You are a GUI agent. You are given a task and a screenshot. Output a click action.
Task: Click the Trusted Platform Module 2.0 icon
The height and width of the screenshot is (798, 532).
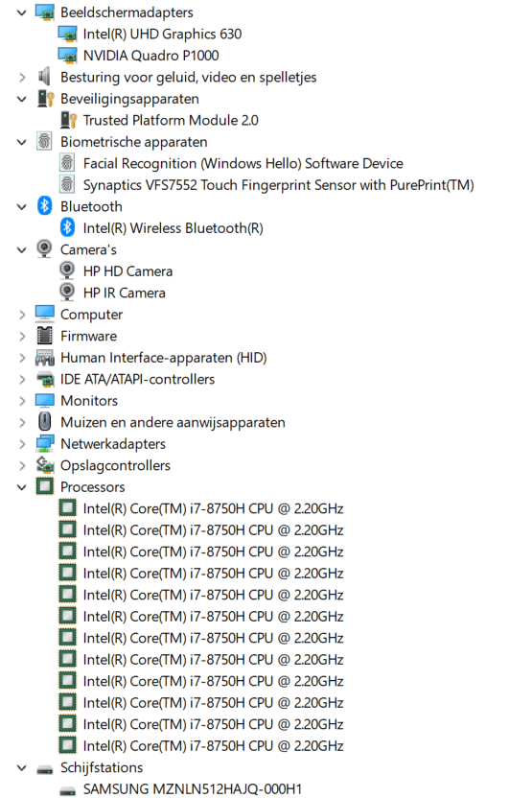click(x=68, y=120)
